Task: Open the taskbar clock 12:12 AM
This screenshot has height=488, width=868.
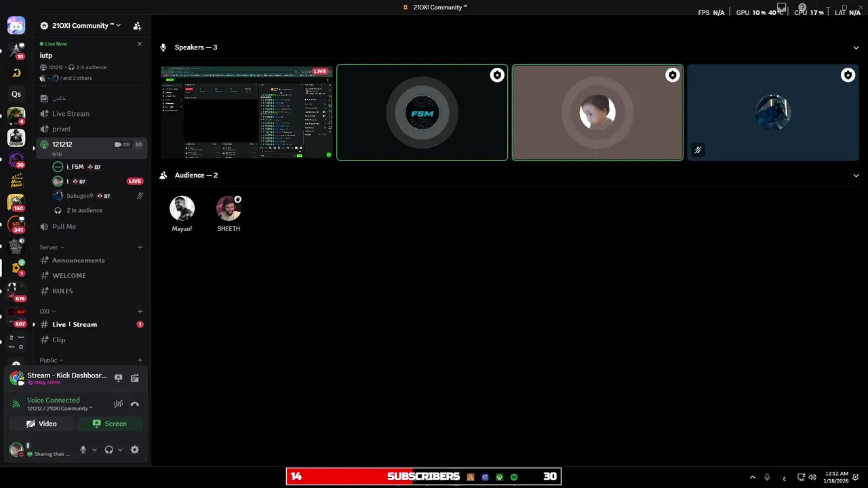Action: click(836, 477)
